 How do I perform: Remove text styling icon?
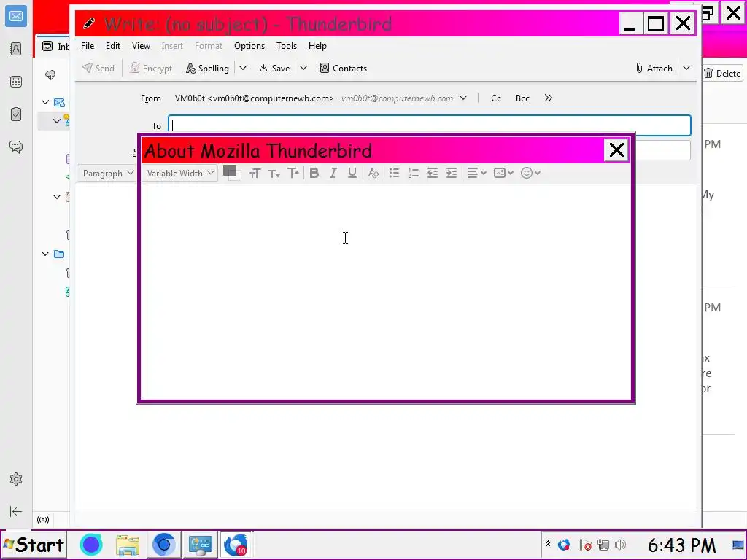[x=373, y=173]
